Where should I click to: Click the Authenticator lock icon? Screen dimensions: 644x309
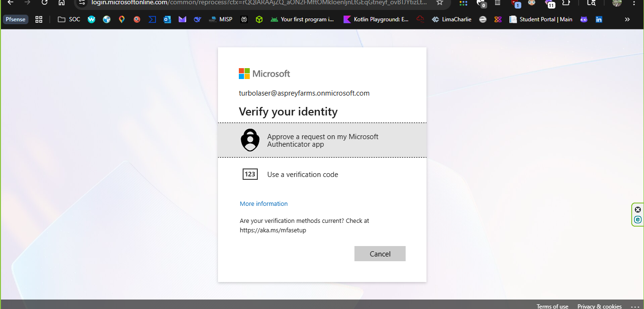(x=250, y=140)
